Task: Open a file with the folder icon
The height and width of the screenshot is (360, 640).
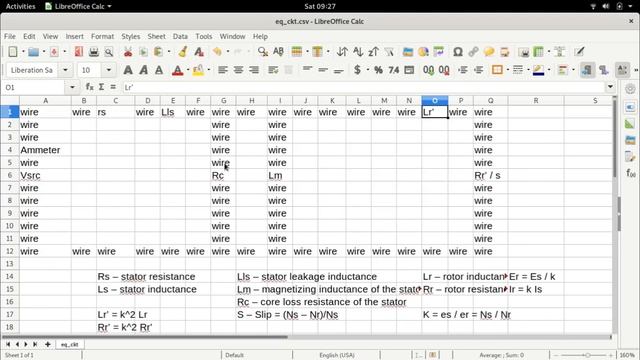Action: pos(33,52)
